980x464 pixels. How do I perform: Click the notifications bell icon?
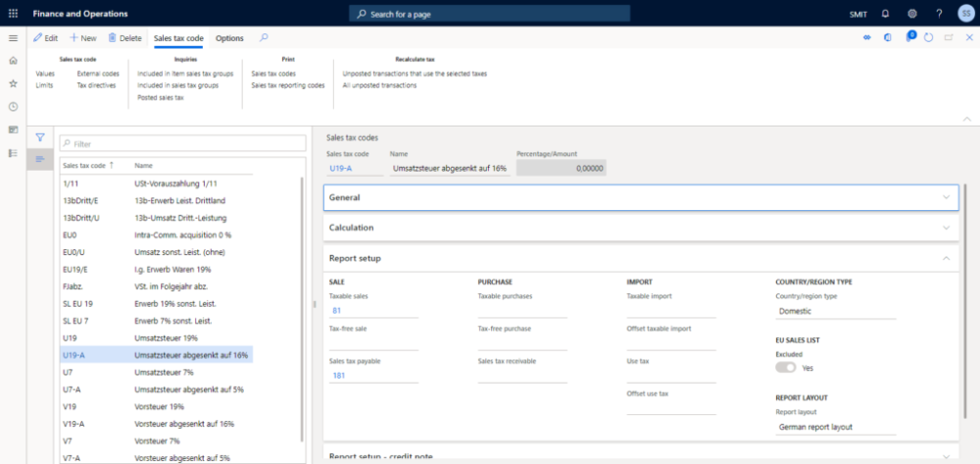pos(886,14)
